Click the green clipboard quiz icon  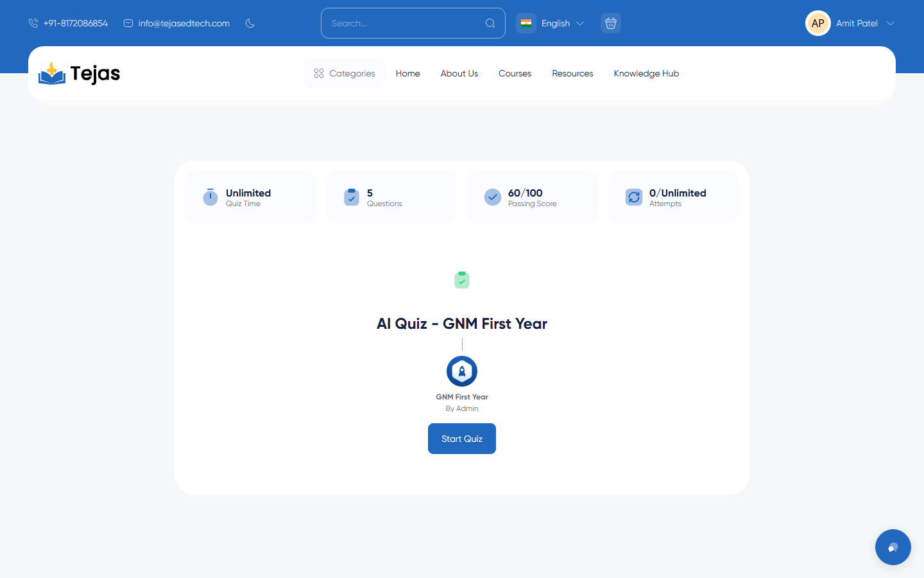click(x=462, y=280)
